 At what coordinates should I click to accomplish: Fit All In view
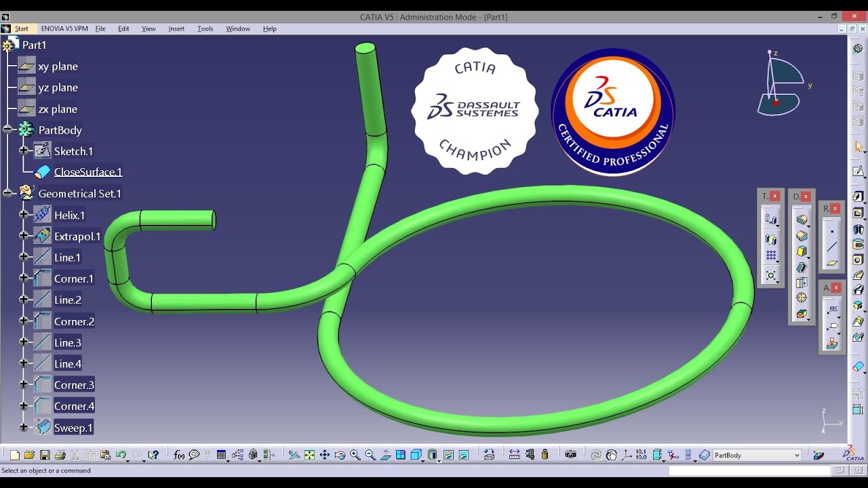[x=309, y=455]
